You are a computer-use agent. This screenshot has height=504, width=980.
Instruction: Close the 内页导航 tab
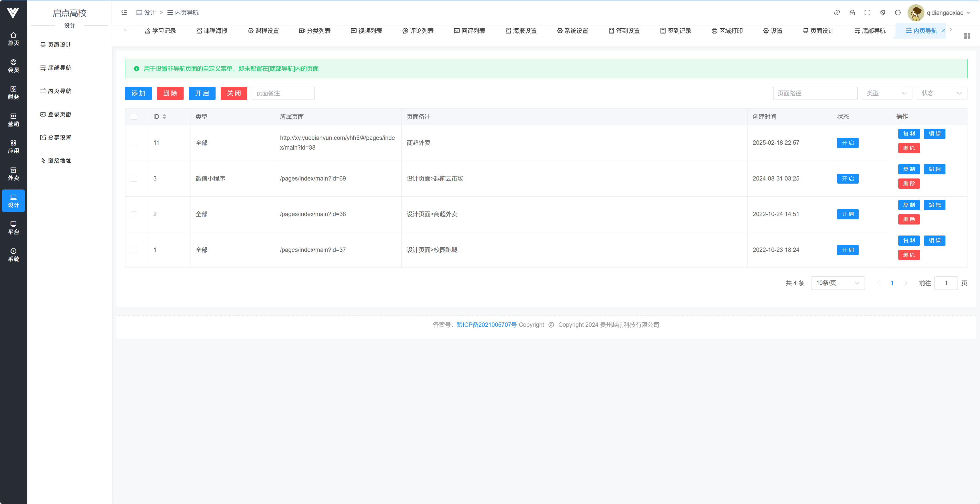[943, 31]
